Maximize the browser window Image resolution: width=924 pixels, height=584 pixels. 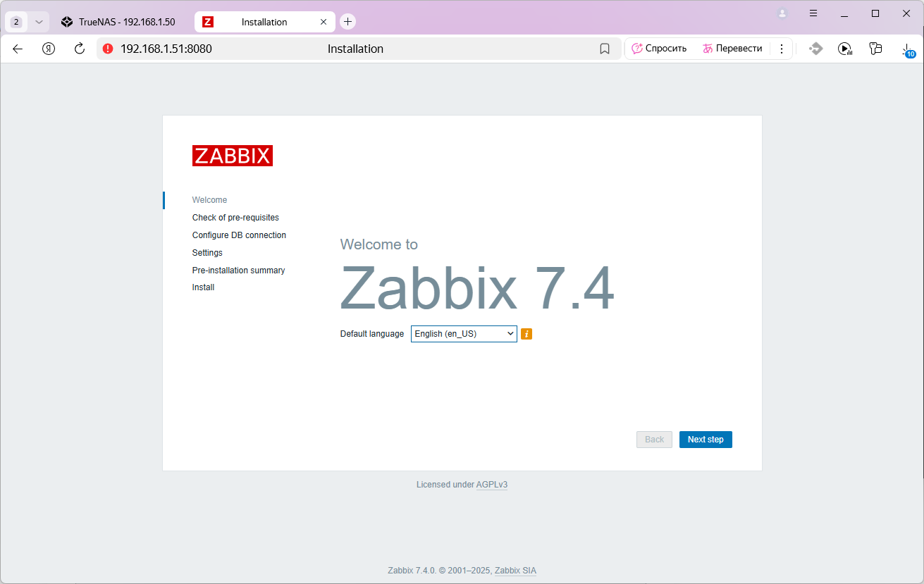875,13
